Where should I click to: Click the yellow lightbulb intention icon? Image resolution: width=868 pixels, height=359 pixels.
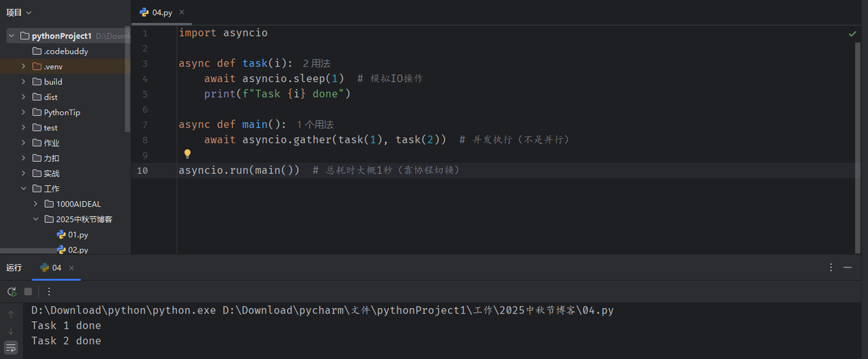[188, 154]
